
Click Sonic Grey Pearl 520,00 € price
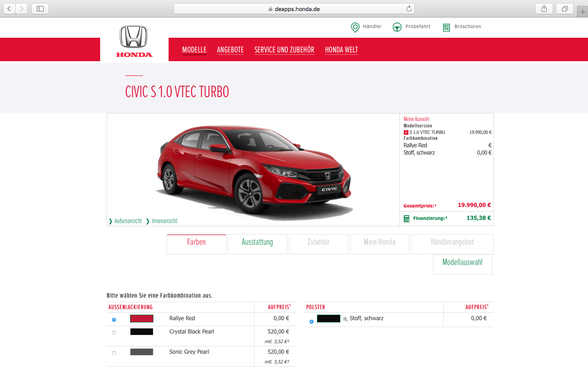[x=278, y=352]
